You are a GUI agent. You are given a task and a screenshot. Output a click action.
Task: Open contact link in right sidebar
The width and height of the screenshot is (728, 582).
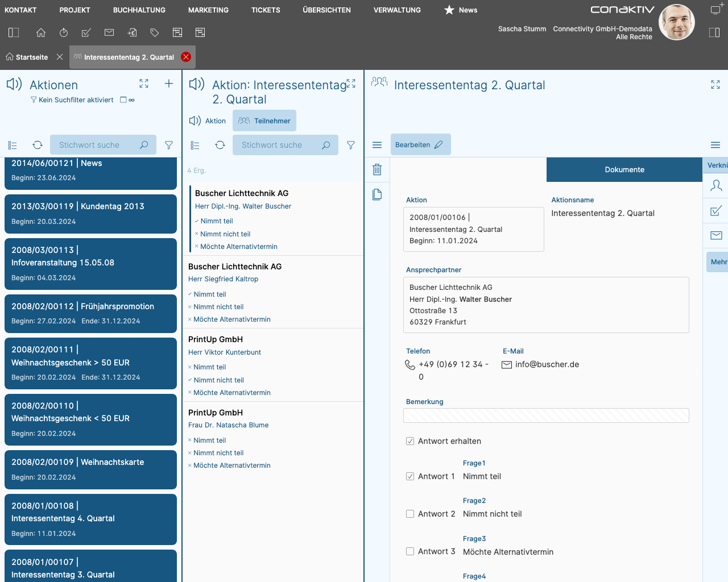[716, 185]
